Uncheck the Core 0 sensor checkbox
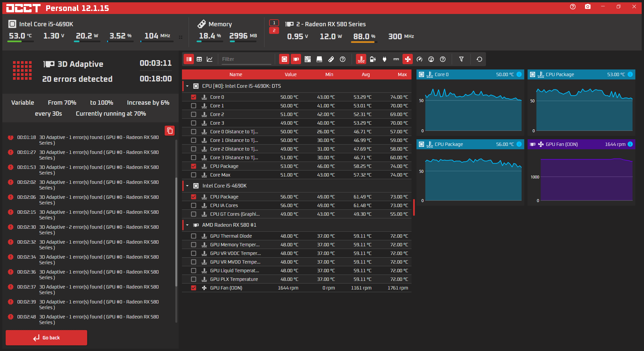The image size is (644, 351). coord(194,97)
